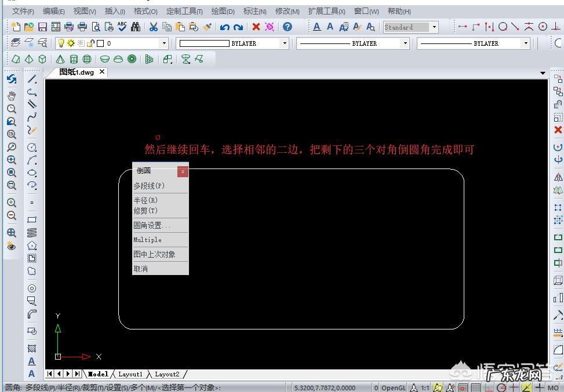This screenshot has height=392, width=564.
Task: Toggle the layer visibility bulb icon
Action: (x=60, y=43)
